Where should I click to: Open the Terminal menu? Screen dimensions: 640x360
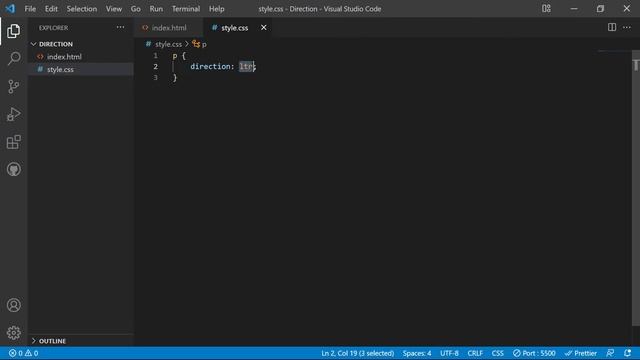click(x=186, y=9)
